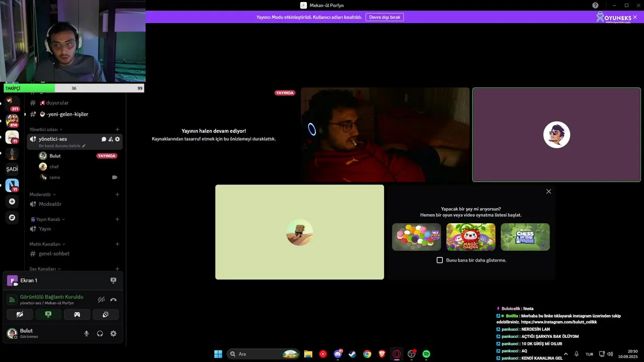Launch Chess in the Park activity
This screenshot has width=644, height=362.
pos(525,237)
